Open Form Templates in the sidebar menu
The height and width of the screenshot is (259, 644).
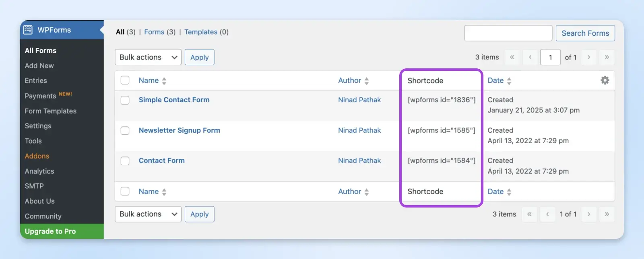[x=50, y=111]
